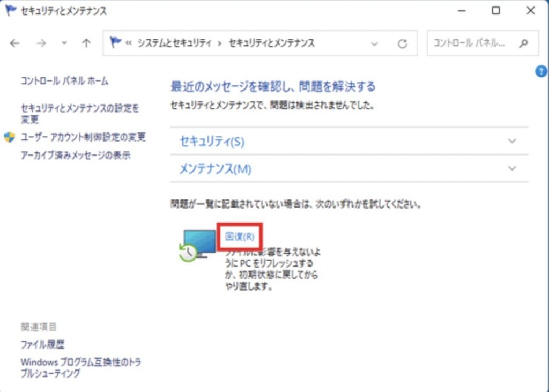This screenshot has height=392, width=549.
Task: Open the recent locations dropdown arrow
Action: click(x=64, y=43)
